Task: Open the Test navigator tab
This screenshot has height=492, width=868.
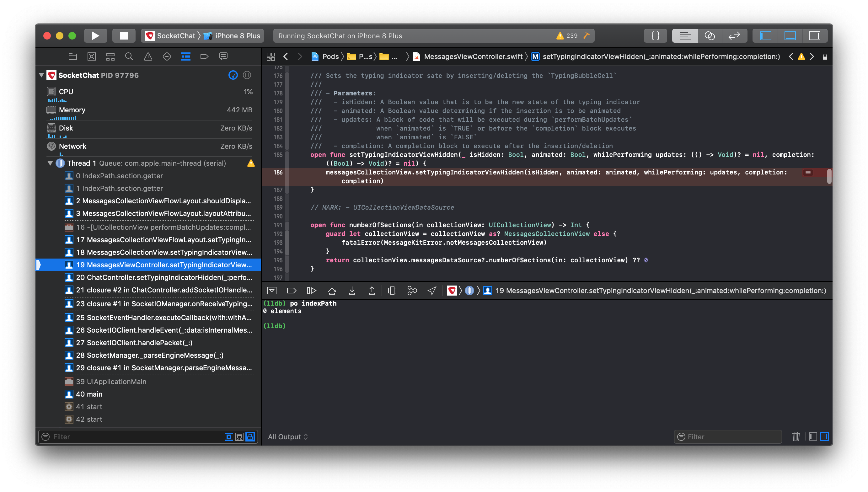Action: pos(167,56)
